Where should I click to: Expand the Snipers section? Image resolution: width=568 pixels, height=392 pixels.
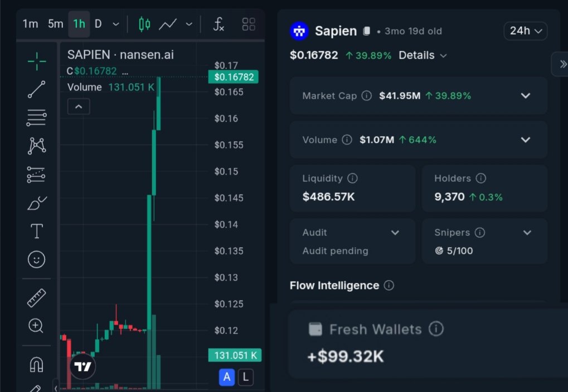pyautogui.click(x=527, y=233)
